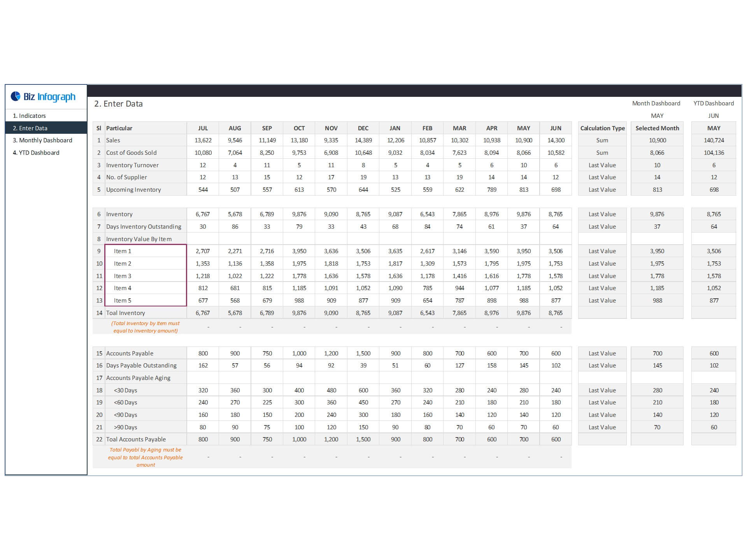
Task: Navigate to 4. YTD Dashboard
Action: [x=36, y=152]
